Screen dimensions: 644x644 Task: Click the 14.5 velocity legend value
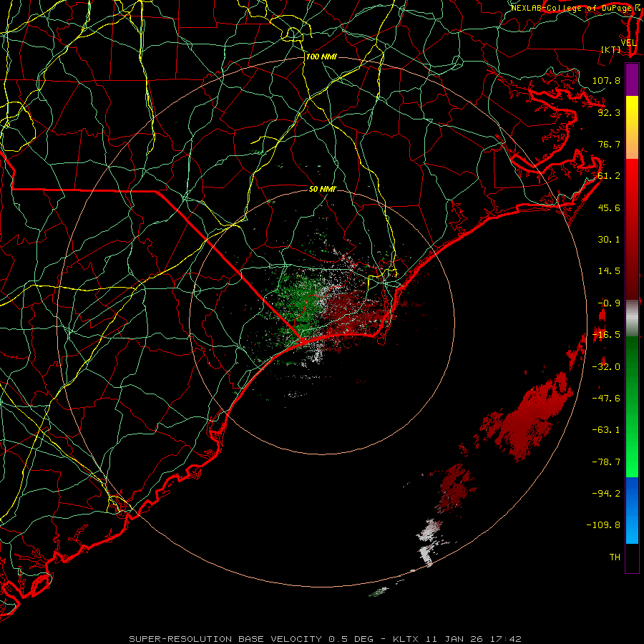pyautogui.click(x=609, y=271)
